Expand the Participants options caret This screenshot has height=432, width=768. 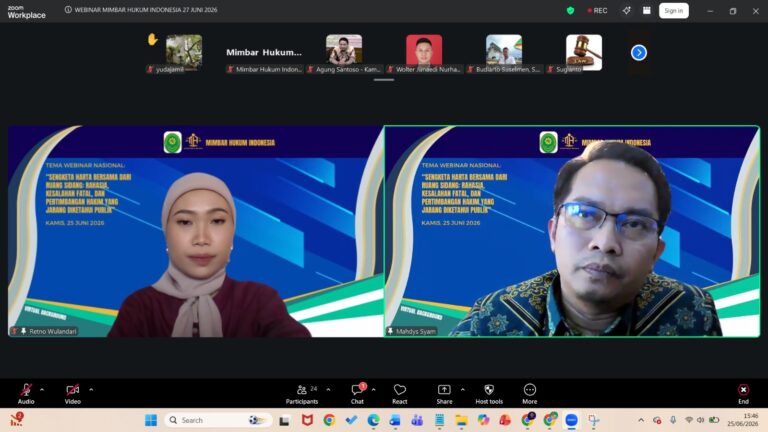(328, 390)
